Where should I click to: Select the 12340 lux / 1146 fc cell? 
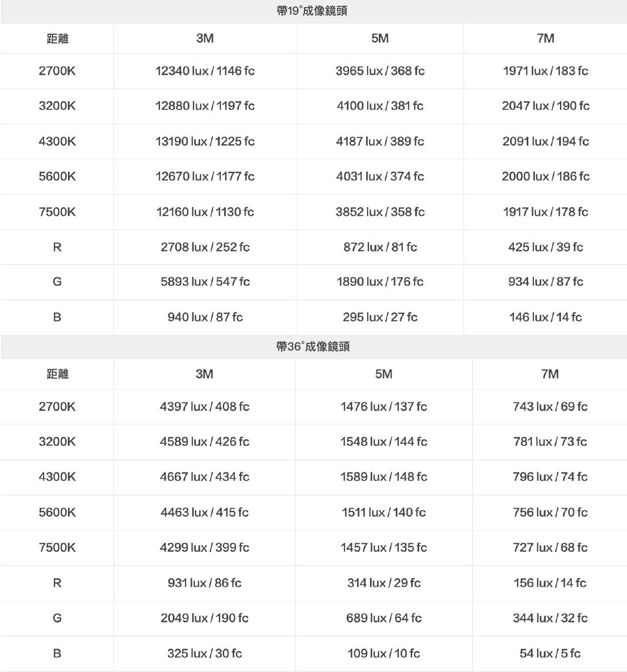click(x=205, y=71)
